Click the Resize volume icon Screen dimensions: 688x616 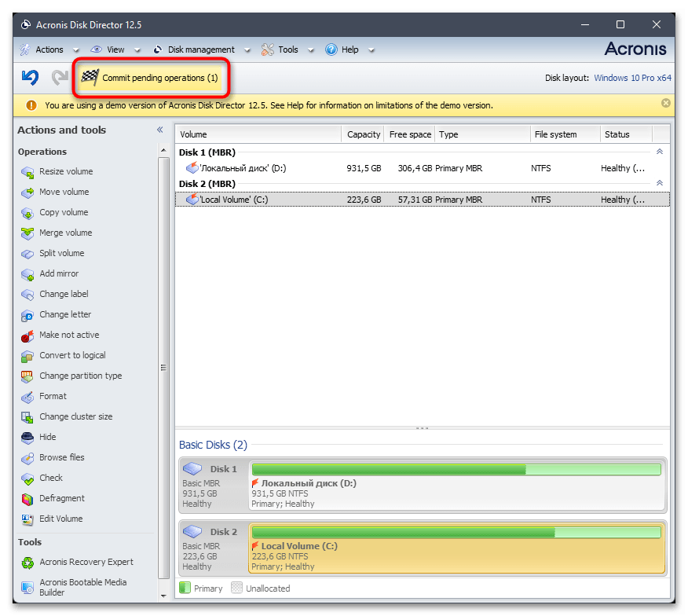tap(27, 171)
